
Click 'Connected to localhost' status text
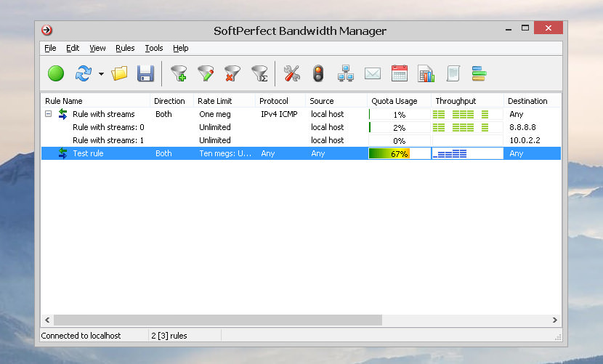(x=81, y=336)
